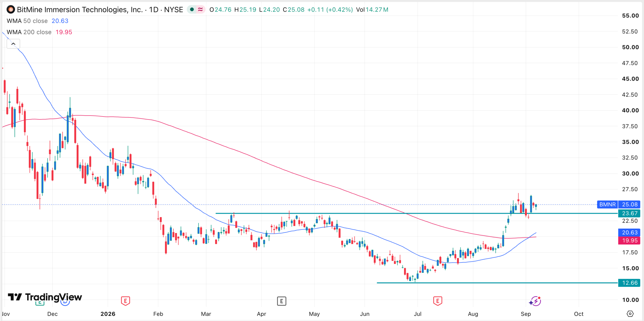This screenshot has height=321, width=644.
Task: Click Sep on the time axis
Action: [526, 314]
